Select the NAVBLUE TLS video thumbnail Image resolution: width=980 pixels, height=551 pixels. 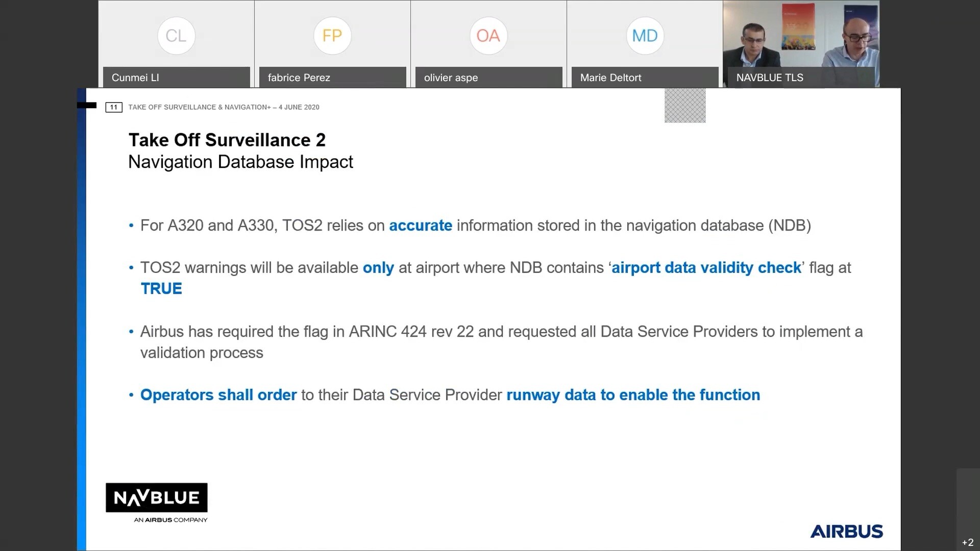pos(801,44)
